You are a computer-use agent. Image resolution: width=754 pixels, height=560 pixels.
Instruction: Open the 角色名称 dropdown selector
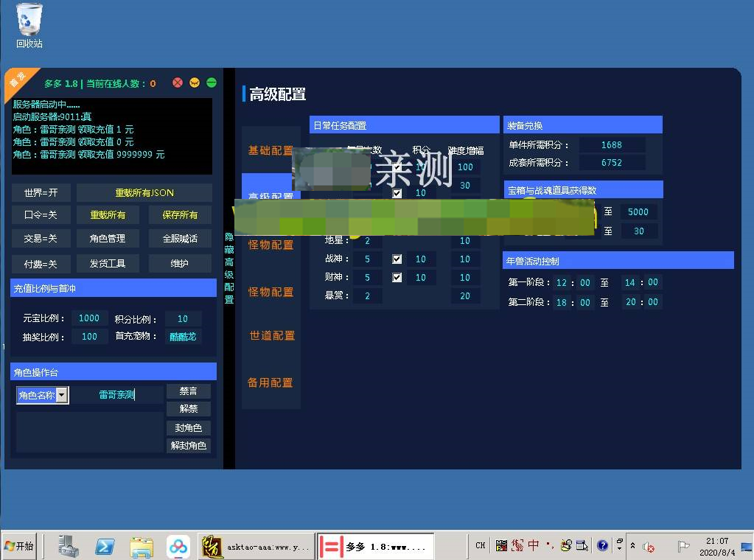pos(41,395)
